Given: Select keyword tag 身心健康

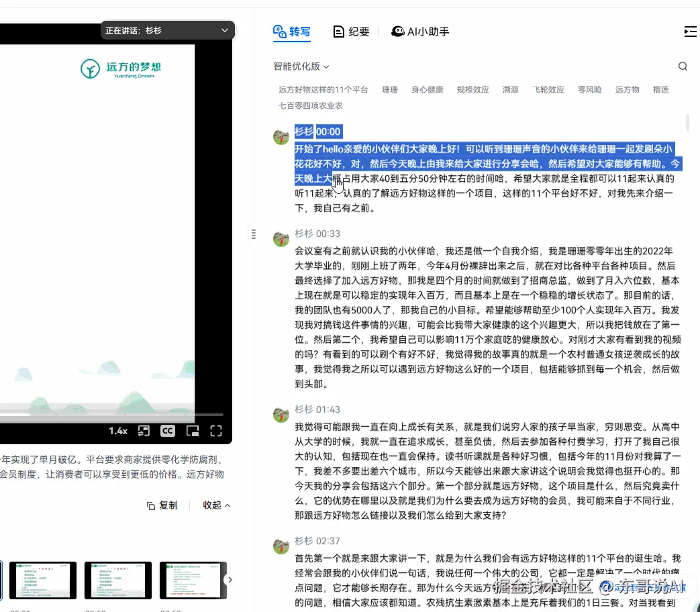Looking at the screenshot, I should [x=428, y=90].
